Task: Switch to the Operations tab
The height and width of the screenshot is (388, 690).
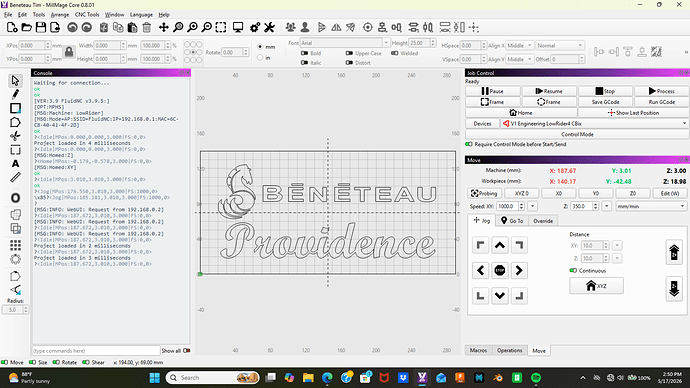Action: (x=510, y=351)
